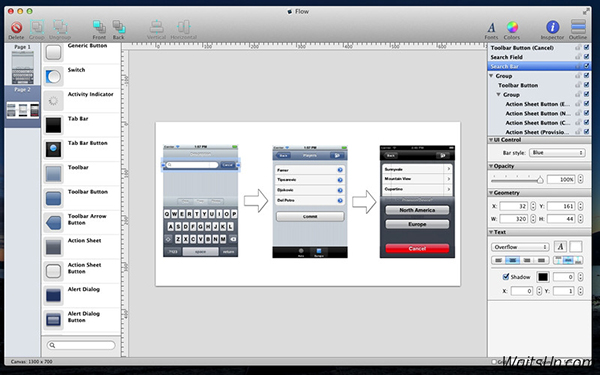Select the Toolbar Button library icon

point(53,198)
